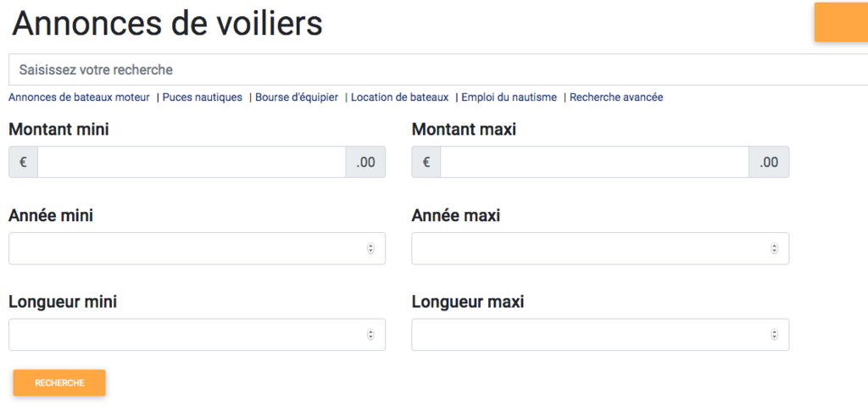868x417 pixels.
Task: Open Emploi du nautisme link
Action: coord(509,97)
